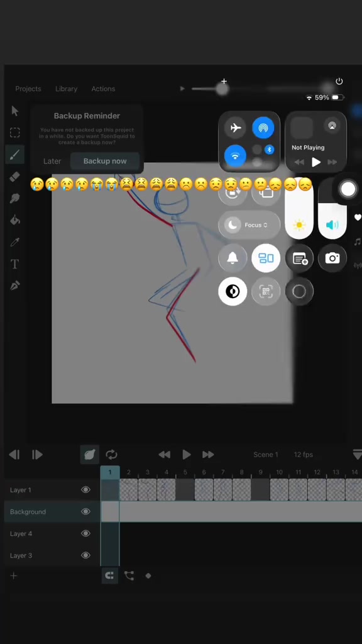Toggle visibility of the Background layer

pos(85,511)
